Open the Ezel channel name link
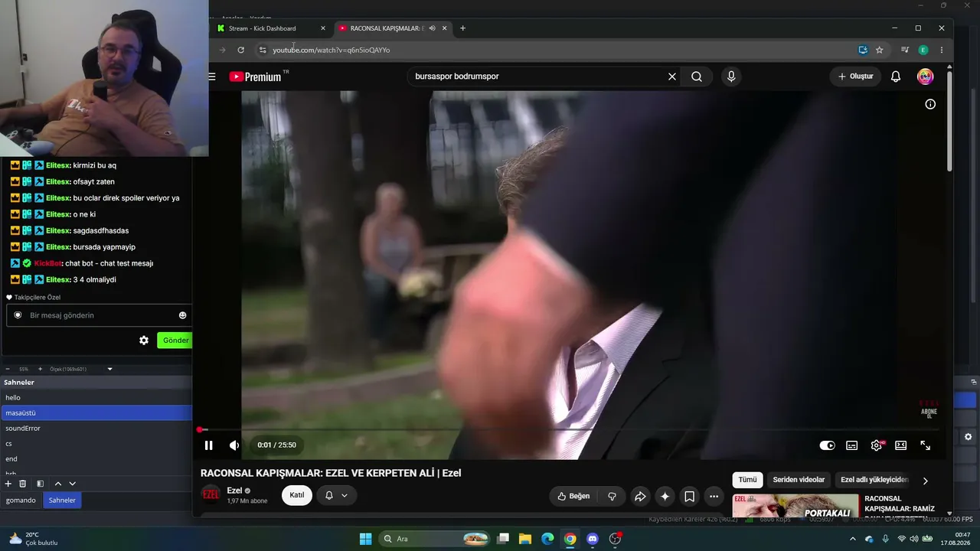Viewport: 980px width, 551px height. click(234, 491)
